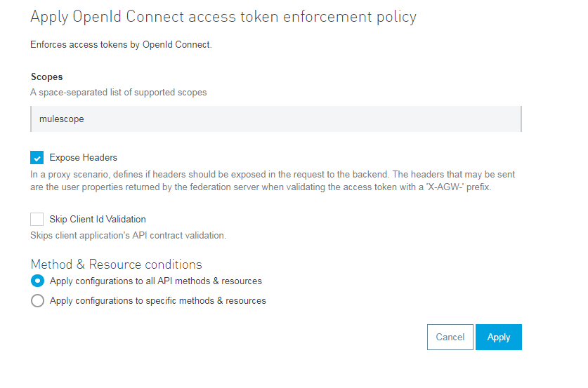Uncheck the Expose Headers checkbox
Image resolution: width=588 pixels, height=388 pixels.
pos(37,158)
